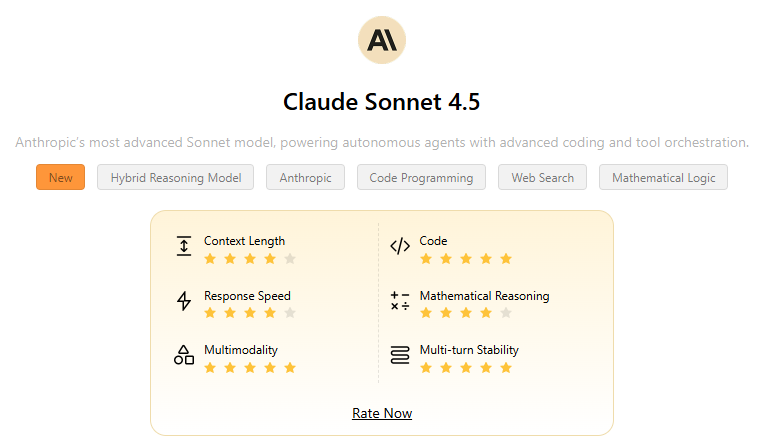The height and width of the screenshot is (444, 764).
Task: Select the Hybrid Reasoning Model tag
Action: [x=176, y=177]
